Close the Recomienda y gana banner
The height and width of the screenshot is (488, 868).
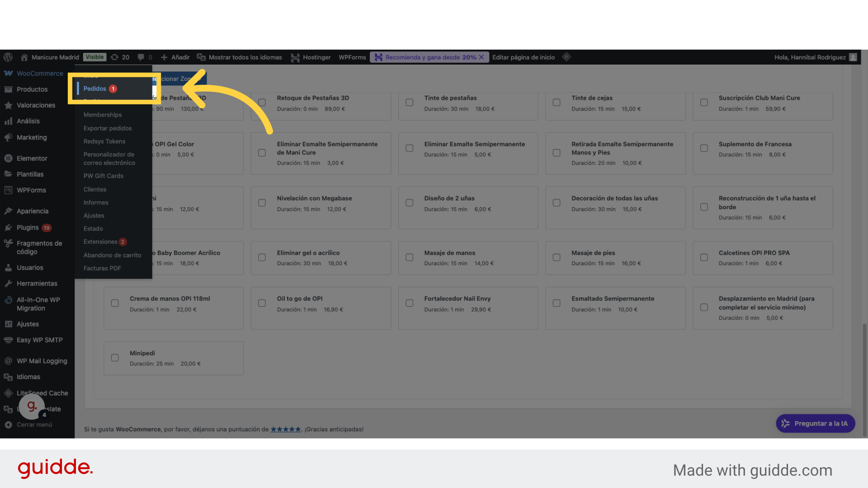(x=481, y=57)
